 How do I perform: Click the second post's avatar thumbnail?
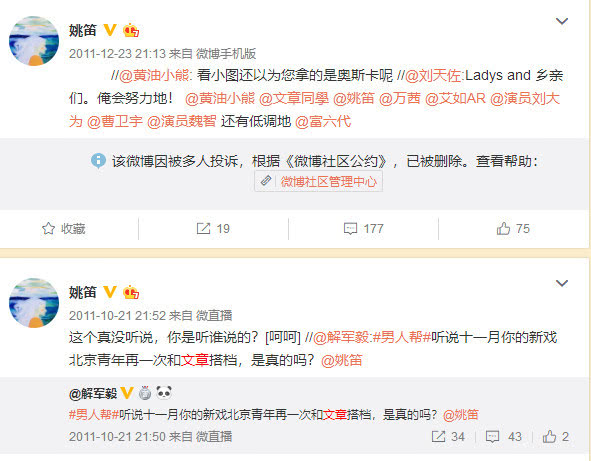click(34, 303)
